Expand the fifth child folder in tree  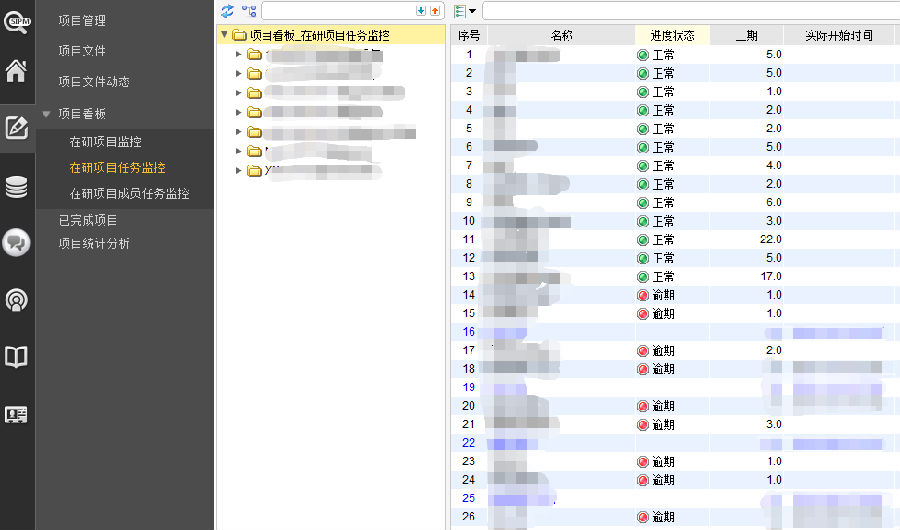click(x=239, y=131)
